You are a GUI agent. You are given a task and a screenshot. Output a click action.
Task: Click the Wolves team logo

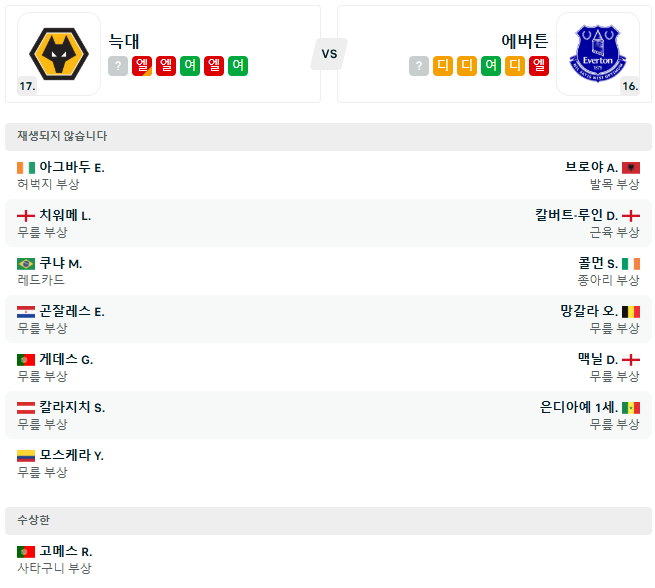59,54
